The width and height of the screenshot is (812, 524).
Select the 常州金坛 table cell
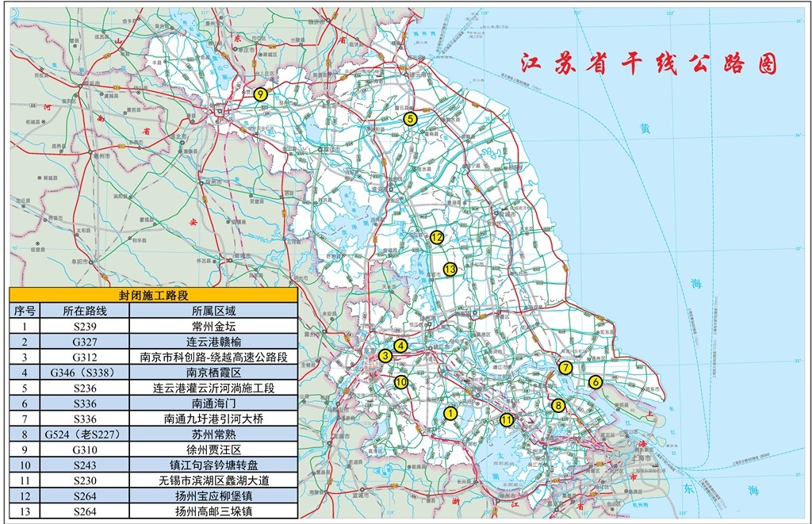[x=213, y=326]
